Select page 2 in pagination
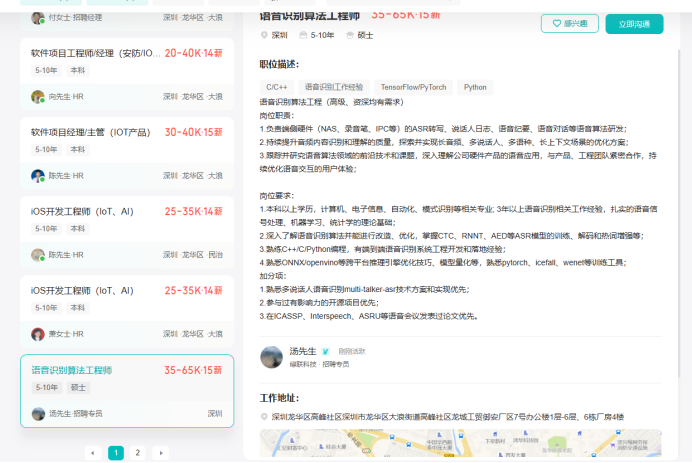Viewport: 692px width, 463px height. pos(138,453)
